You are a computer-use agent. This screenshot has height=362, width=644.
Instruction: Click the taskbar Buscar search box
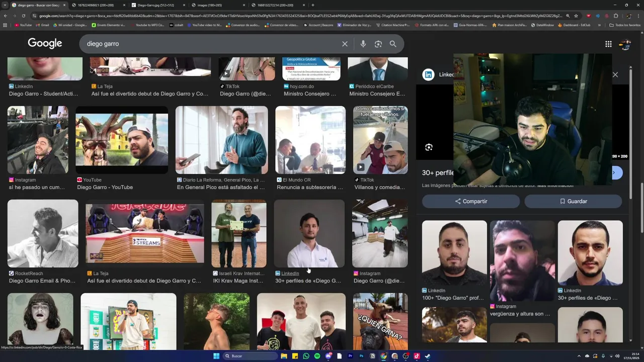pos(250,356)
